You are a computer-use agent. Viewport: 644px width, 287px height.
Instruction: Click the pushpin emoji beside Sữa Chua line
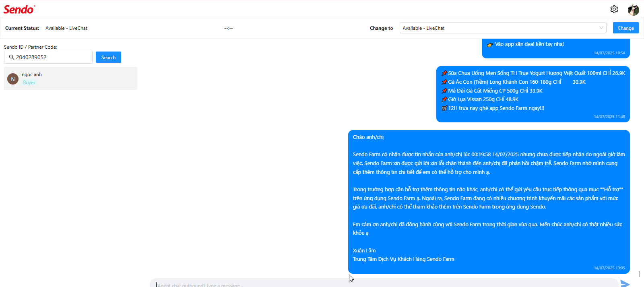[x=444, y=73]
